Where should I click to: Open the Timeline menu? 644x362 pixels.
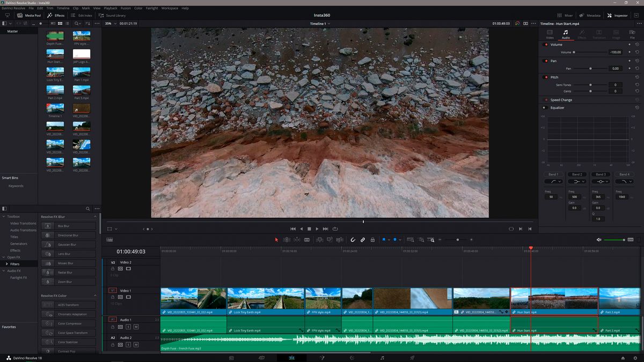63,8
